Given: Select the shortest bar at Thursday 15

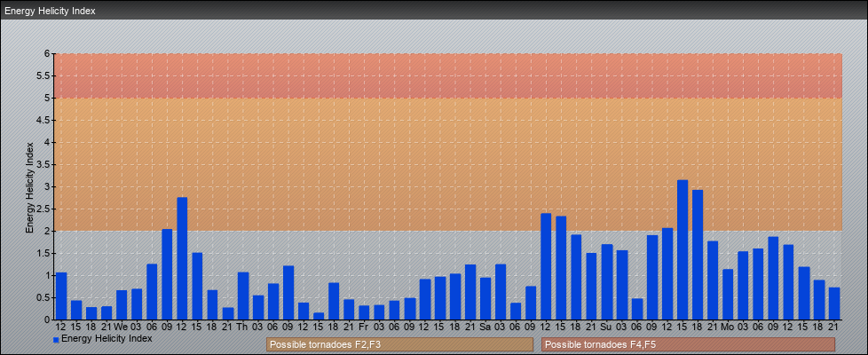Looking at the screenshot, I should click(319, 317).
